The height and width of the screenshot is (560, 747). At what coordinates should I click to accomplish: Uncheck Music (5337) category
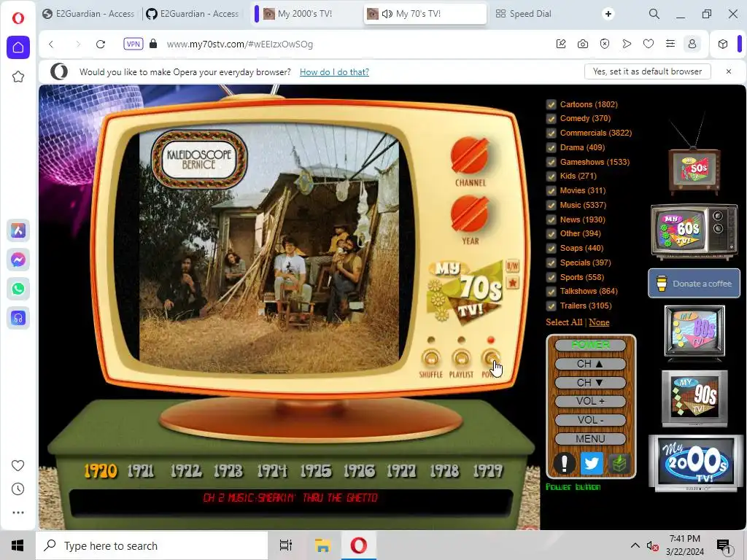551,205
